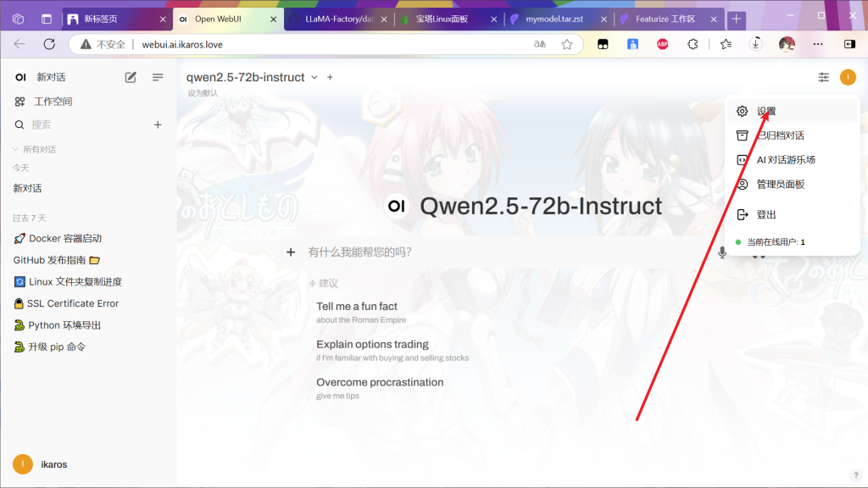The image size is (868, 488).
Task: Open the new chat compose icon in sidebar
Action: [131, 77]
